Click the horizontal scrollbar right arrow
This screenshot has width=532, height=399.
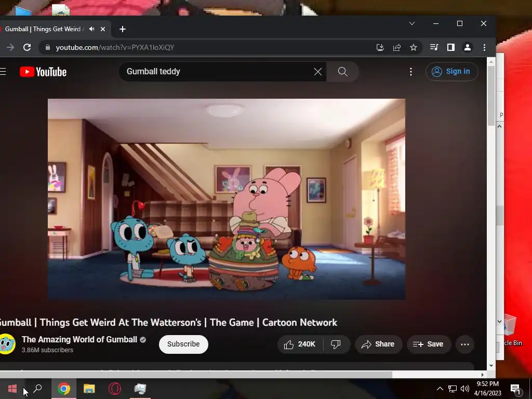point(483,375)
